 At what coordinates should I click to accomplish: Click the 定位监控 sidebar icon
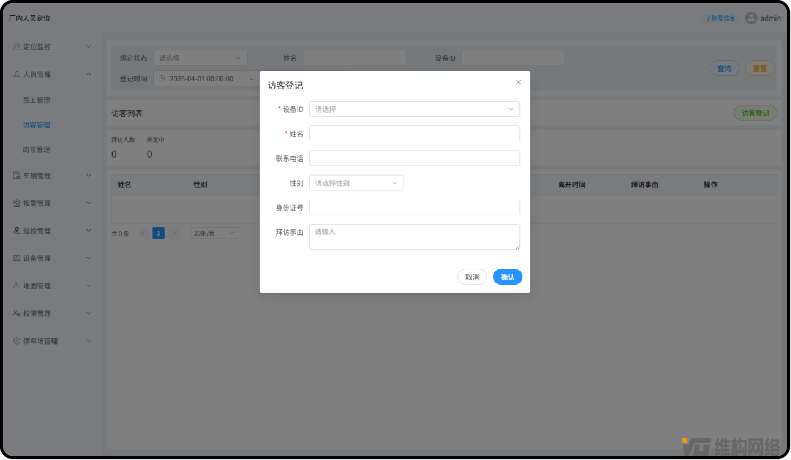17,46
